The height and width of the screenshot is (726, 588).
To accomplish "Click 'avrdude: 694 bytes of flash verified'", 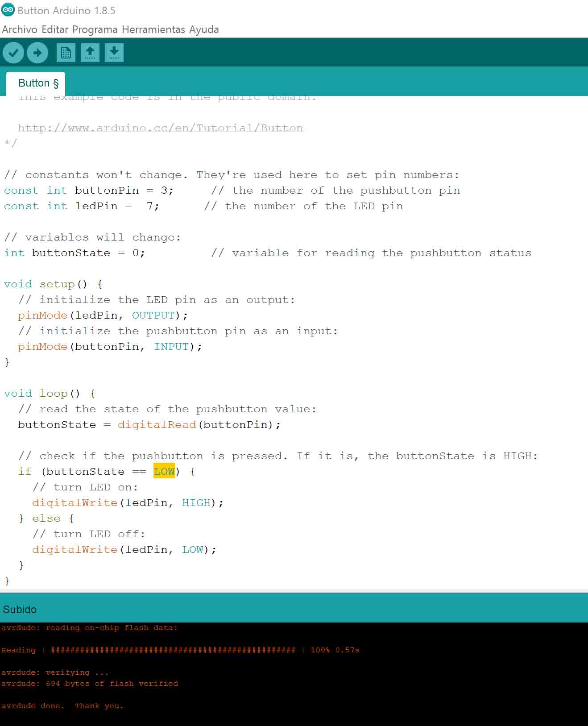I will click(x=90, y=684).
